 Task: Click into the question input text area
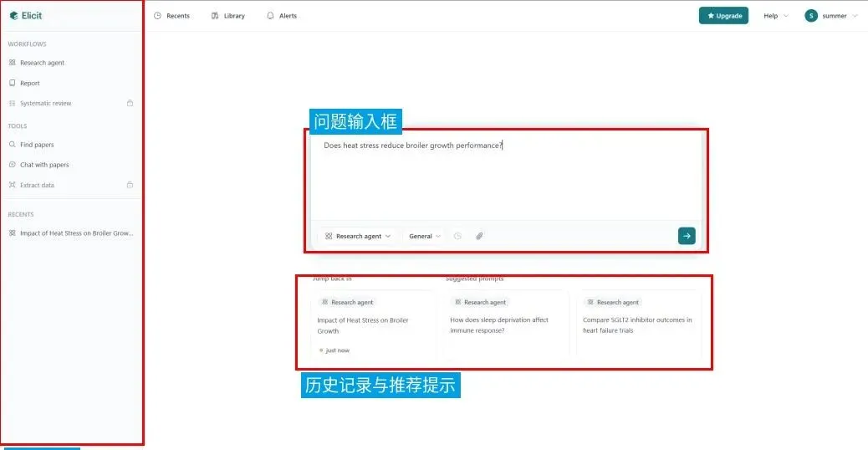(x=506, y=177)
